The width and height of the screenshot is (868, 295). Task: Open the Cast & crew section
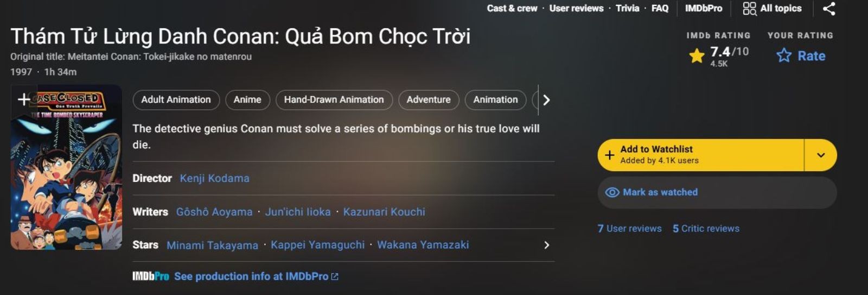[x=512, y=8]
